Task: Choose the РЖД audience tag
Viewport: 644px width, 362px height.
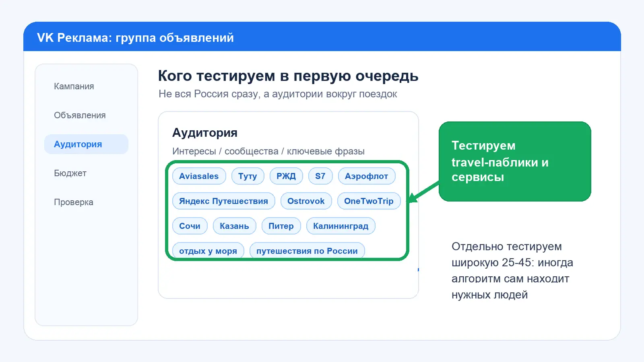Action: click(x=286, y=176)
